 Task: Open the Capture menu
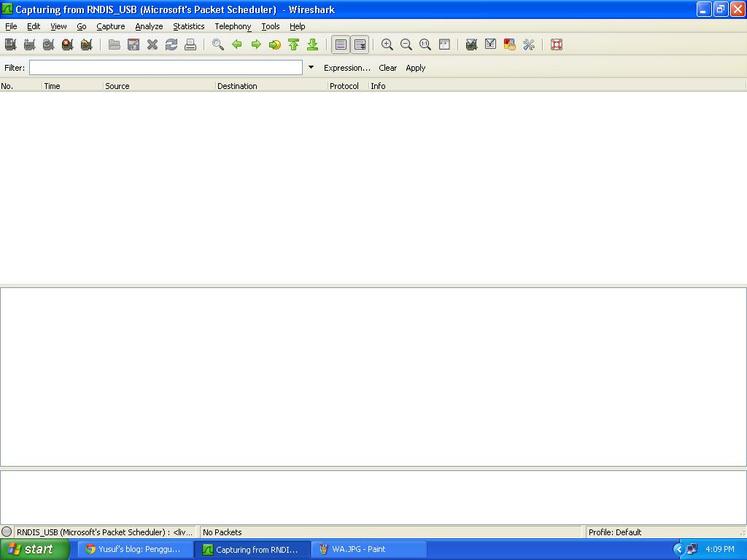[x=111, y=27]
